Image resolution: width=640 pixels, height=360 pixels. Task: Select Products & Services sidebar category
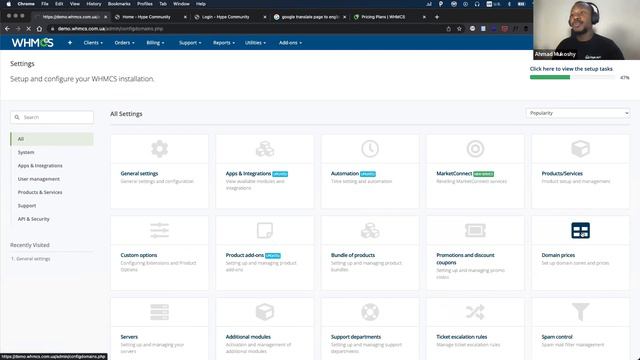[x=40, y=192]
